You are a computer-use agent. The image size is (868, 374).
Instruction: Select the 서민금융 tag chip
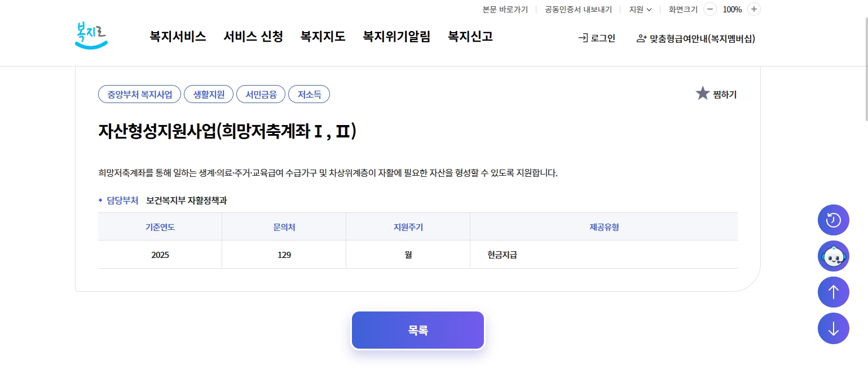pos(261,94)
